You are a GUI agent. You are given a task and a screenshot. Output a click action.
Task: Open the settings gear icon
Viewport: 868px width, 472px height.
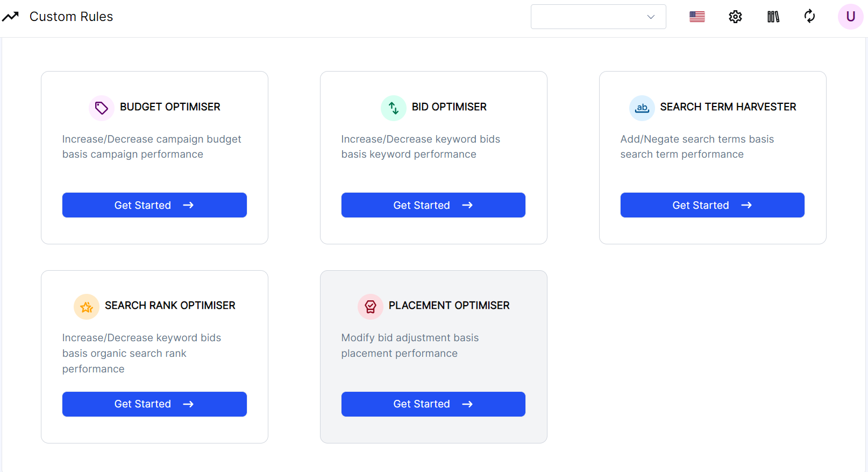point(735,17)
